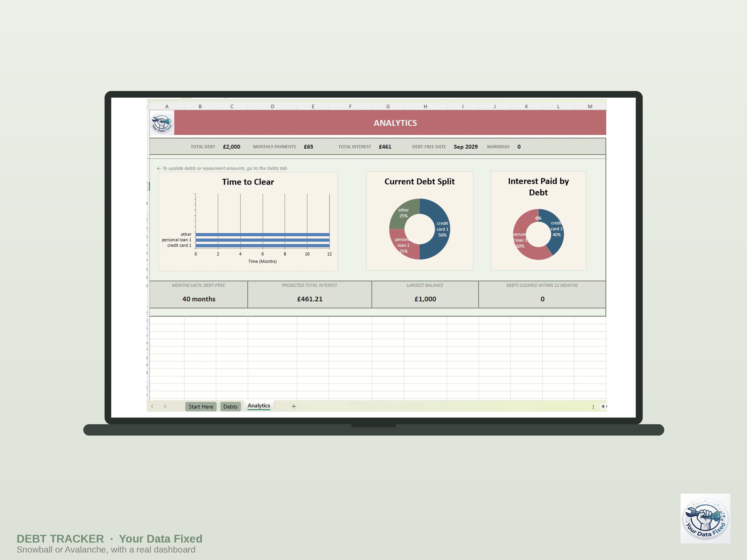The width and height of the screenshot is (747, 560).
Task: Select the Debts Cleared Within 12 Months value
Action: click(x=542, y=299)
